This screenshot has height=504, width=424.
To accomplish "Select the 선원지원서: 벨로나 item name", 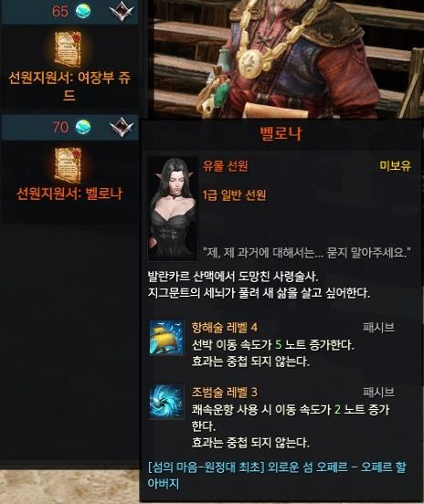I will pos(69,194).
